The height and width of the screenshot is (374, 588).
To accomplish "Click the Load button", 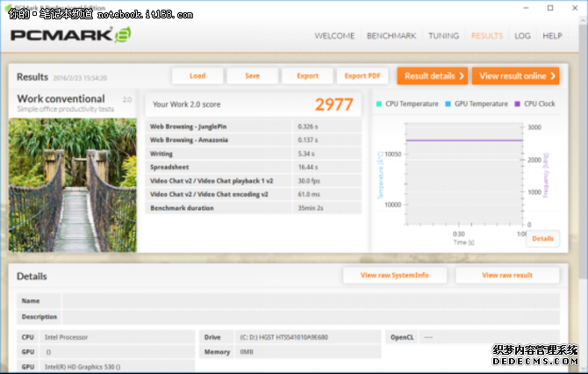I will pyautogui.click(x=197, y=76).
